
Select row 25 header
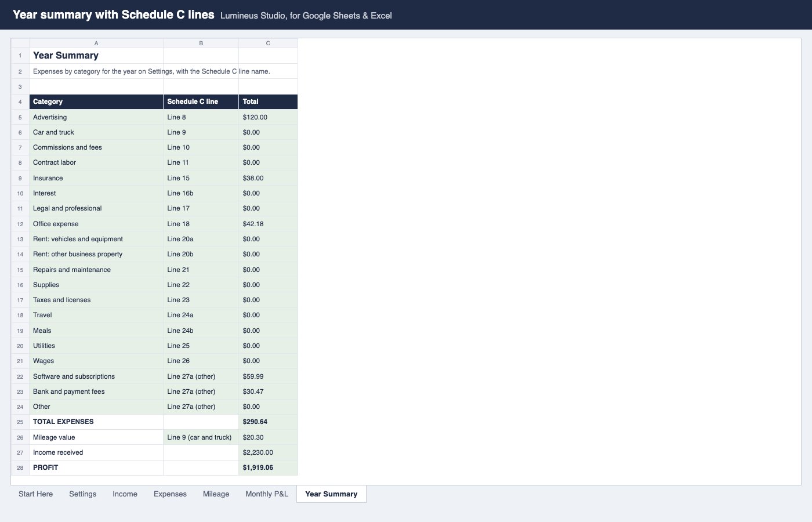pos(20,422)
